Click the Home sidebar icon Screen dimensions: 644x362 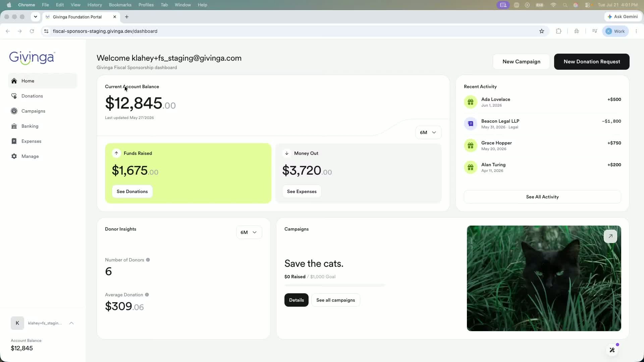[14, 81]
